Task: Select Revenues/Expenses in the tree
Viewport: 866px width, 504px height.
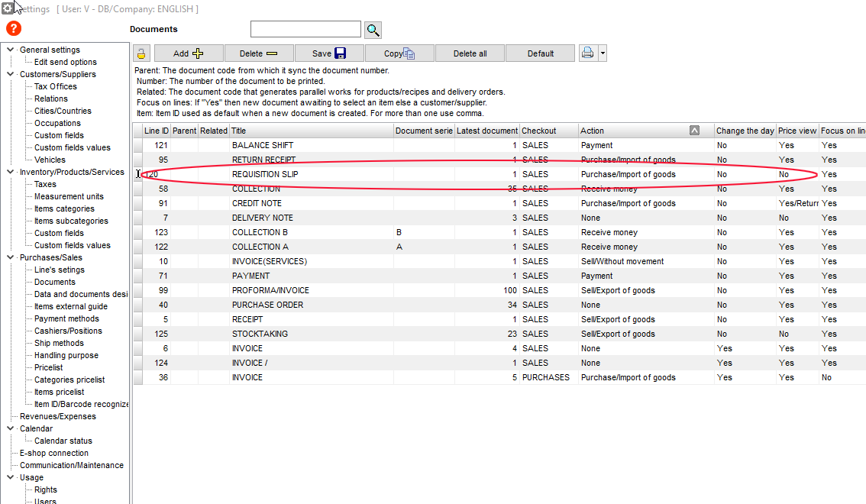Action: tap(58, 416)
